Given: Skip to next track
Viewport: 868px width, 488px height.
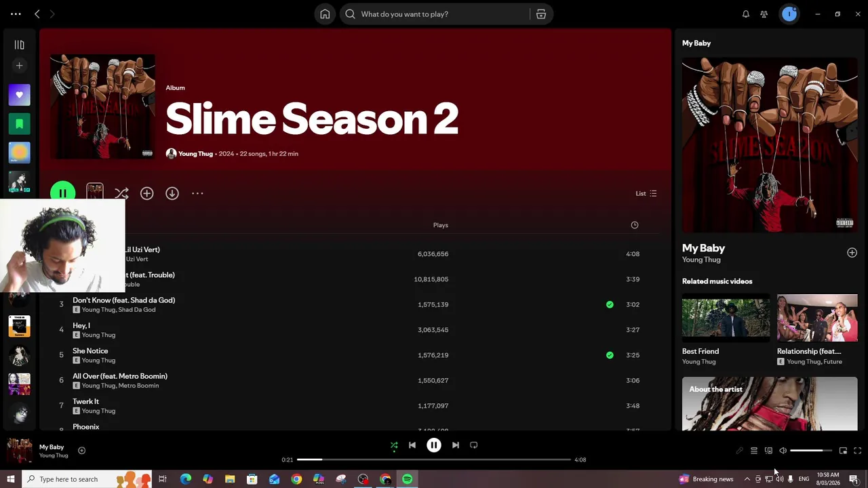Looking at the screenshot, I should point(456,445).
